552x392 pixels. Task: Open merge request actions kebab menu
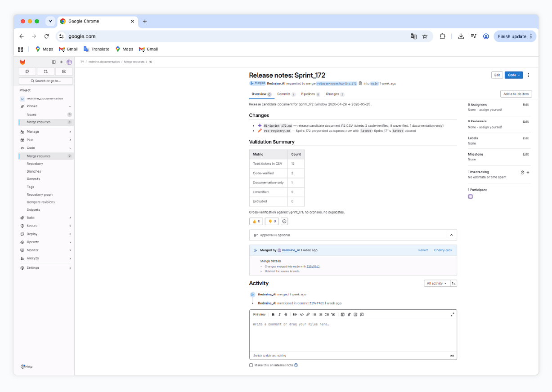[x=528, y=75]
